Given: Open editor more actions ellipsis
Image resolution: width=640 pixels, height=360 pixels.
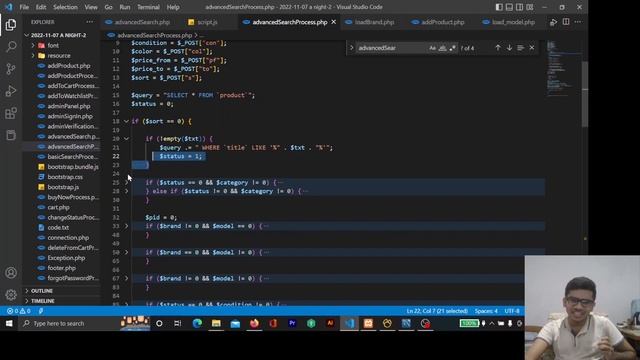Looking at the screenshot, I should [578, 22].
